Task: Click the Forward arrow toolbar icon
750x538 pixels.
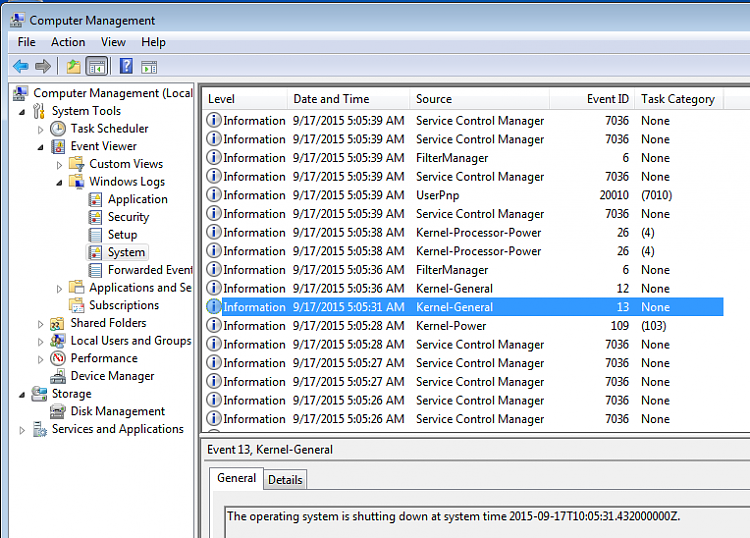Action: tap(43, 66)
